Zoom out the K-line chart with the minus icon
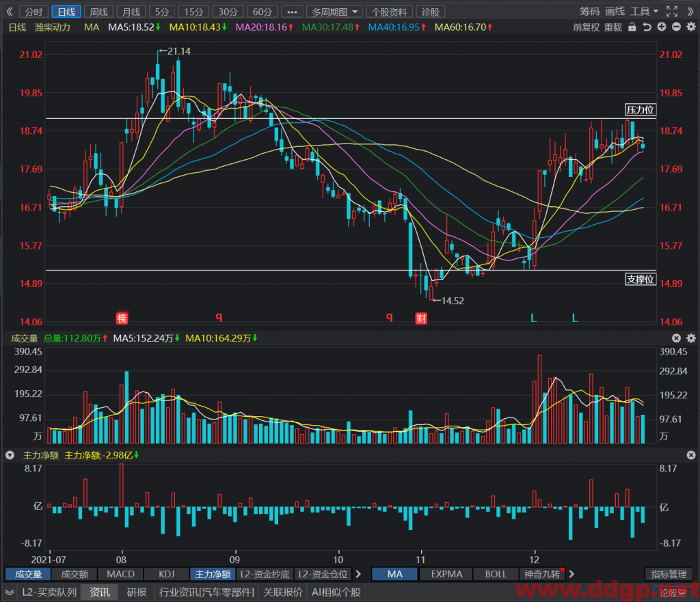Image resolution: width=700 pixels, height=602 pixels. point(676,27)
